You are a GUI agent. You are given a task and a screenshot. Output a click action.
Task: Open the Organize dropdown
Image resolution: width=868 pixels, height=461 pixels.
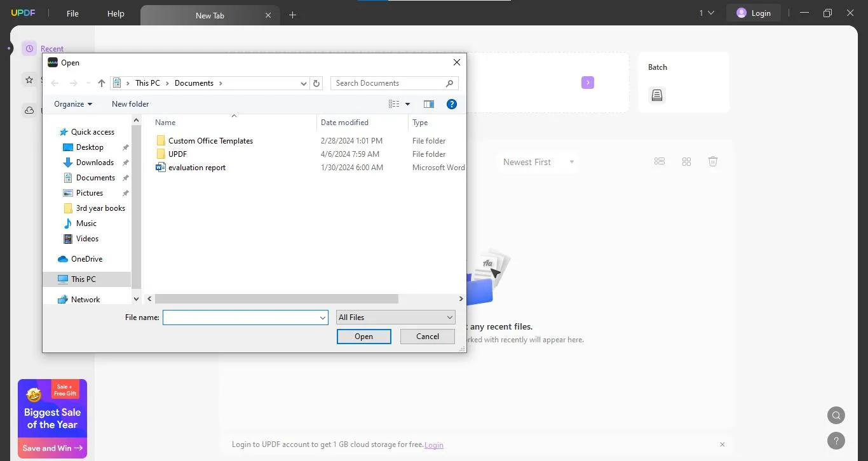pyautogui.click(x=73, y=104)
